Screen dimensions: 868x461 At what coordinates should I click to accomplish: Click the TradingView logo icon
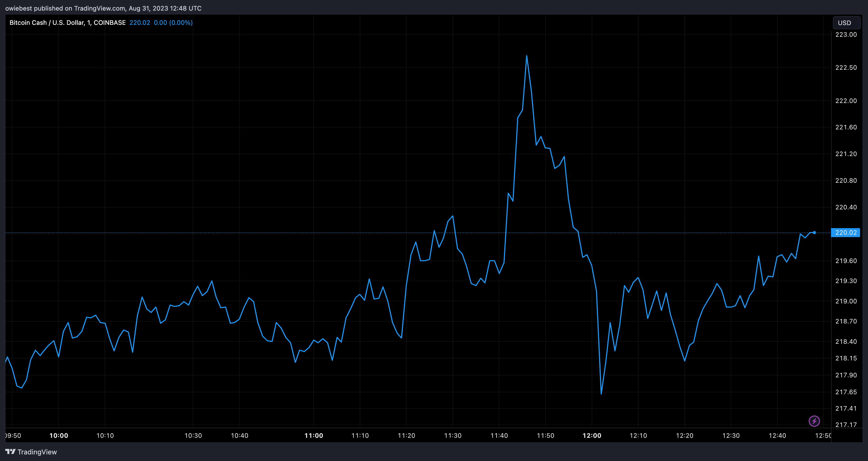coord(10,451)
